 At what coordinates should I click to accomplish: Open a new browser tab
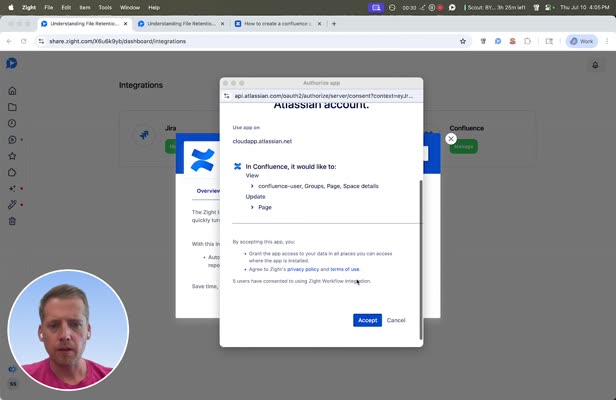click(x=334, y=24)
